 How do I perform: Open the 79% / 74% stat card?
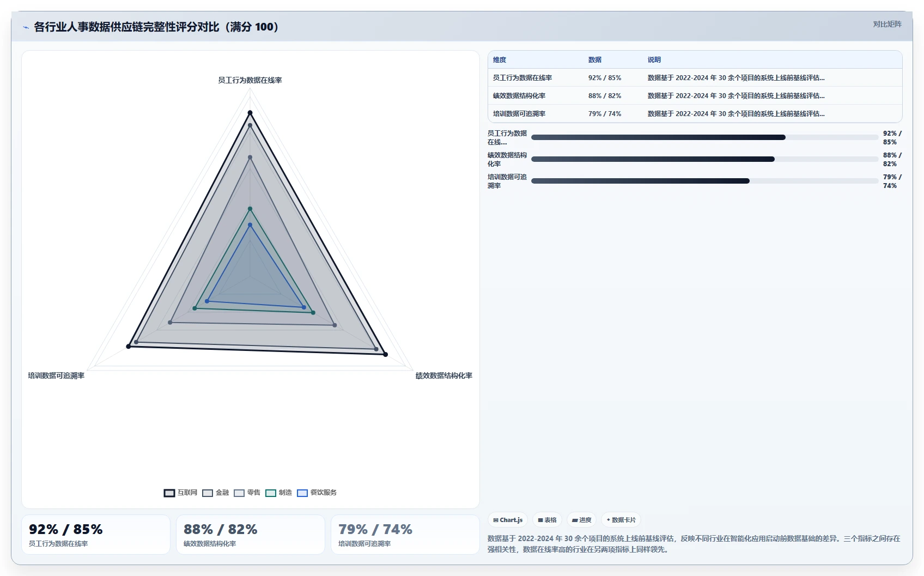405,535
